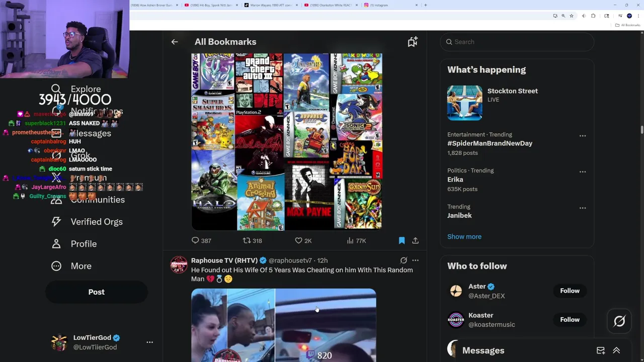Expand the Messages dock with the chevrons

(x=616, y=350)
